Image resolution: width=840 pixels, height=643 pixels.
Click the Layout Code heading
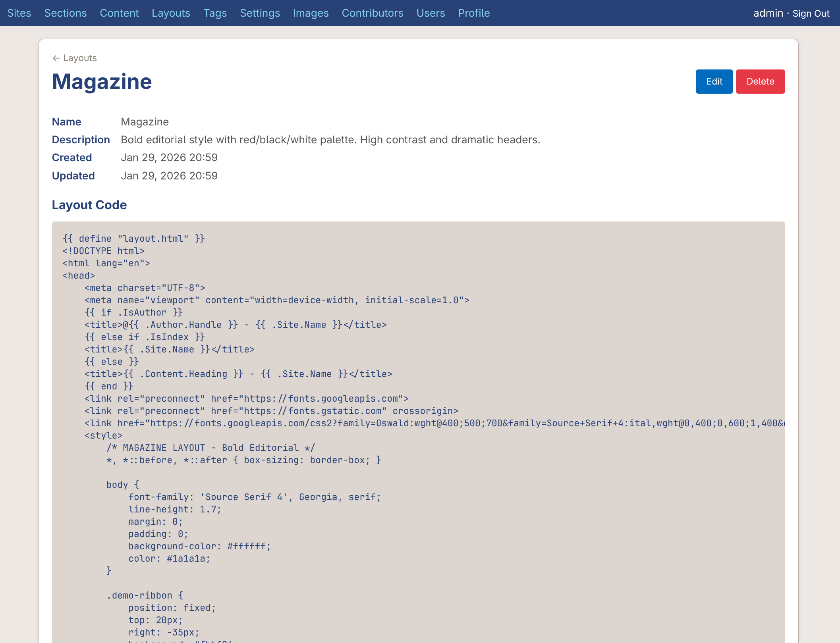tap(89, 205)
